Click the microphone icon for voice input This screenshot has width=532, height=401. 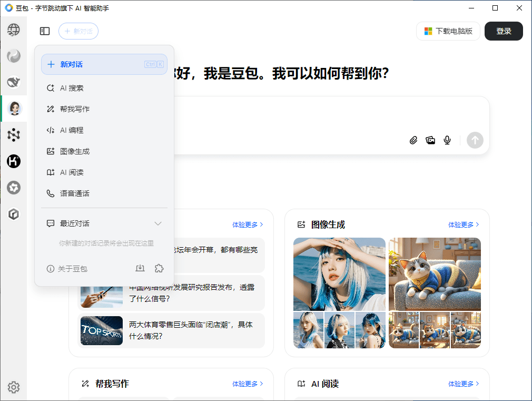(447, 140)
